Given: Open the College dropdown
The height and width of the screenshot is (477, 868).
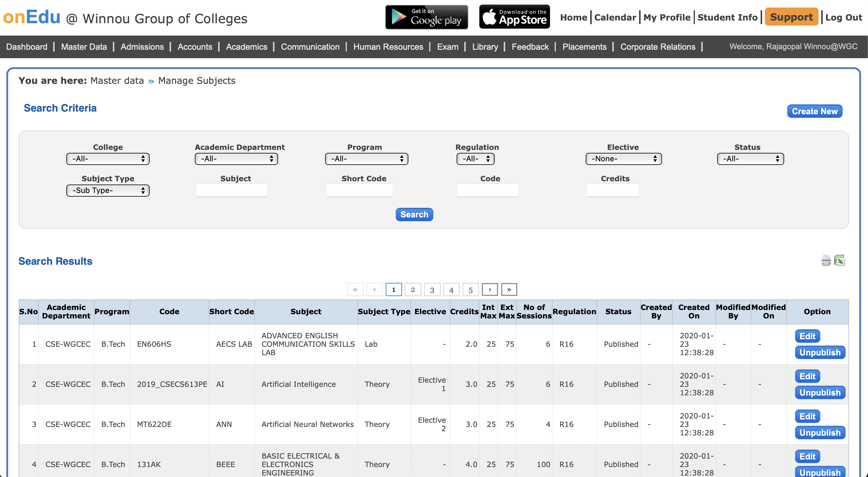Looking at the screenshot, I should point(108,159).
